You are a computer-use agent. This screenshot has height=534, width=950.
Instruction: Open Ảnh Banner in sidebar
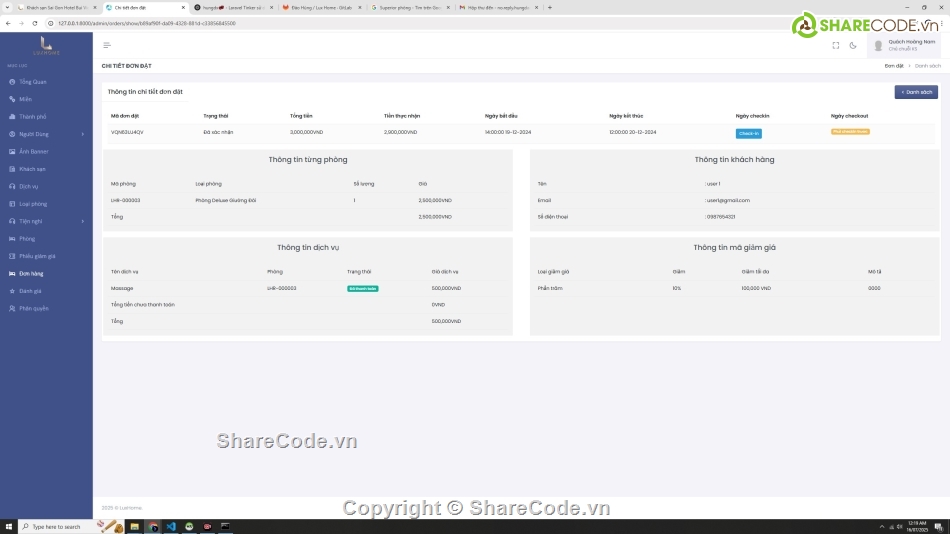tap(34, 152)
